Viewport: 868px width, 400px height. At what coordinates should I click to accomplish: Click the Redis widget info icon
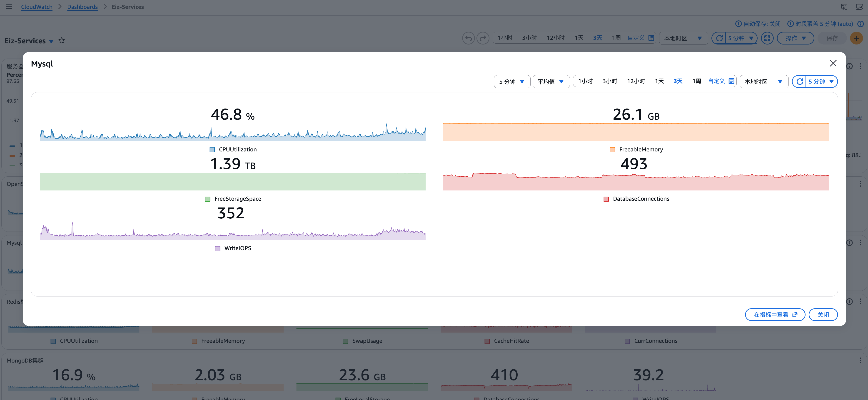coord(849,301)
